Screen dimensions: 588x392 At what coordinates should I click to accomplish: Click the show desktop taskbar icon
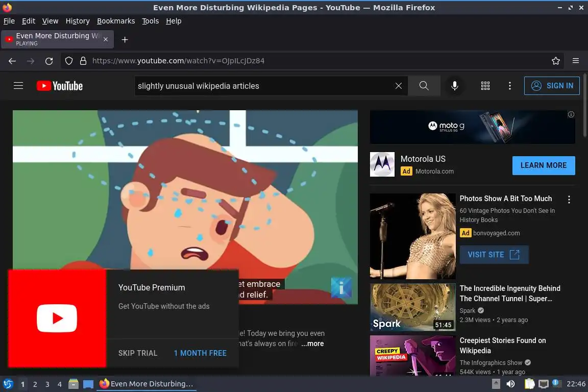[x=88, y=384]
